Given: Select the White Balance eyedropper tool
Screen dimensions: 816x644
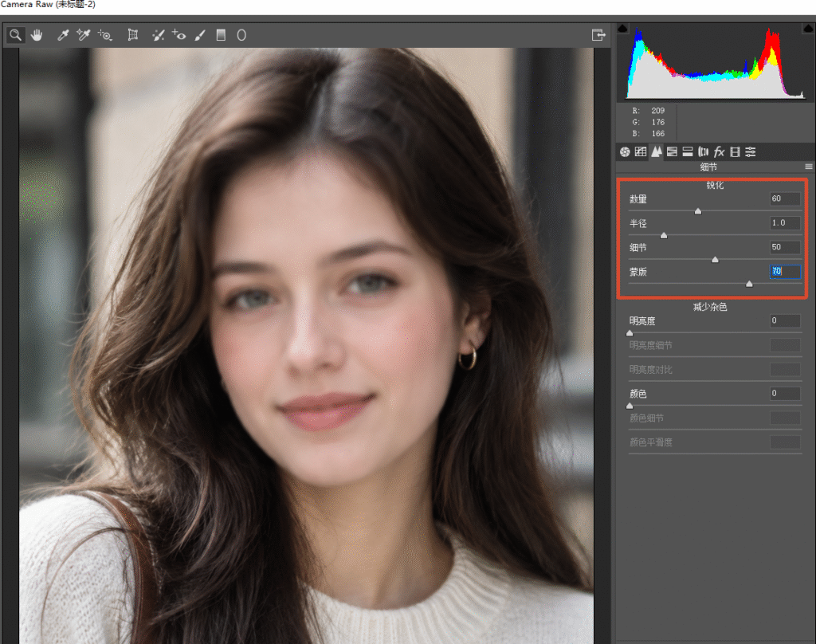Looking at the screenshot, I should click(63, 35).
